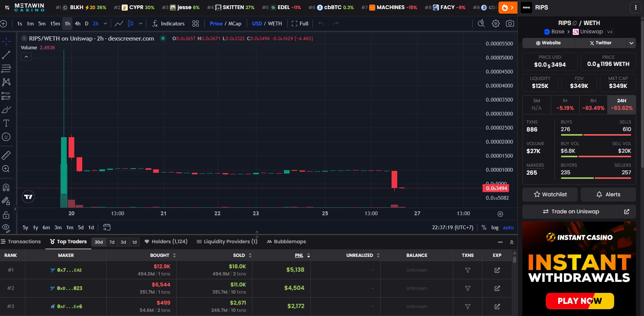Select the ruler measure tool

coord(6,155)
